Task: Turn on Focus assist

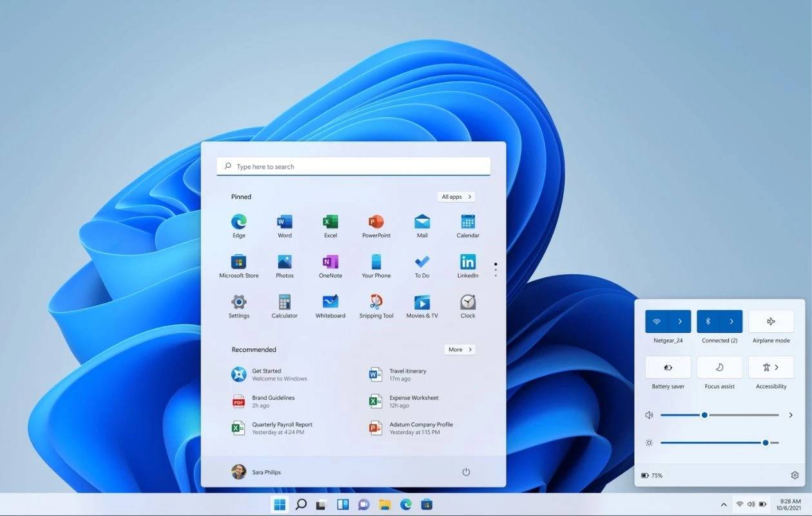Action: tap(719, 366)
